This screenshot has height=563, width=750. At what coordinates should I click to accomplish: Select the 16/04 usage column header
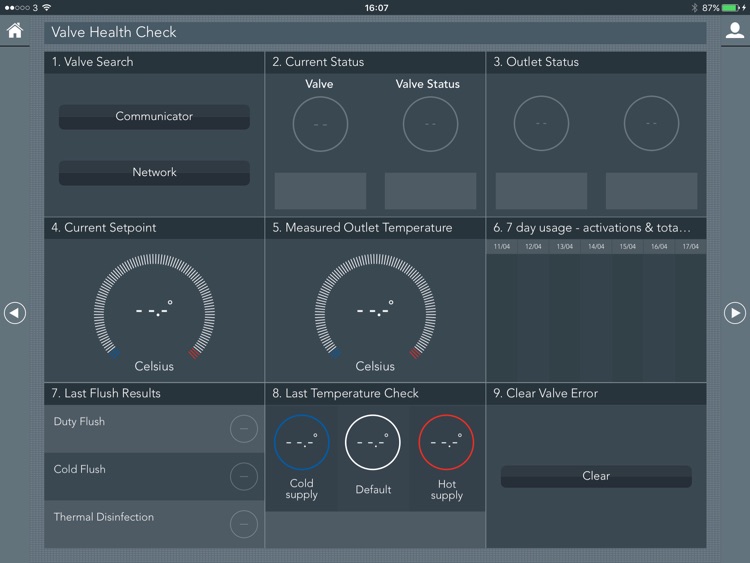click(x=659, y=246)
